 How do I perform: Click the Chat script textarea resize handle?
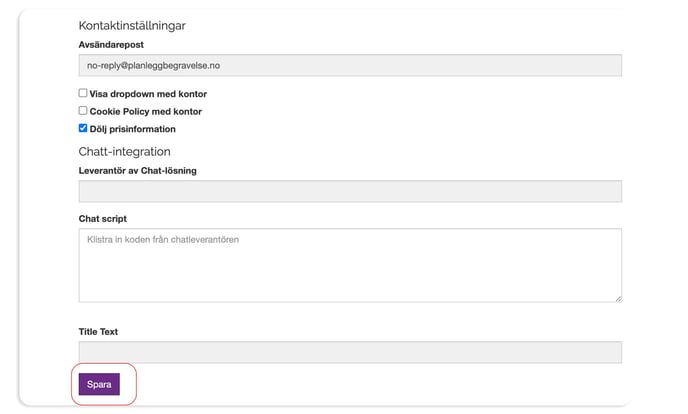click(x=618, y=299)
